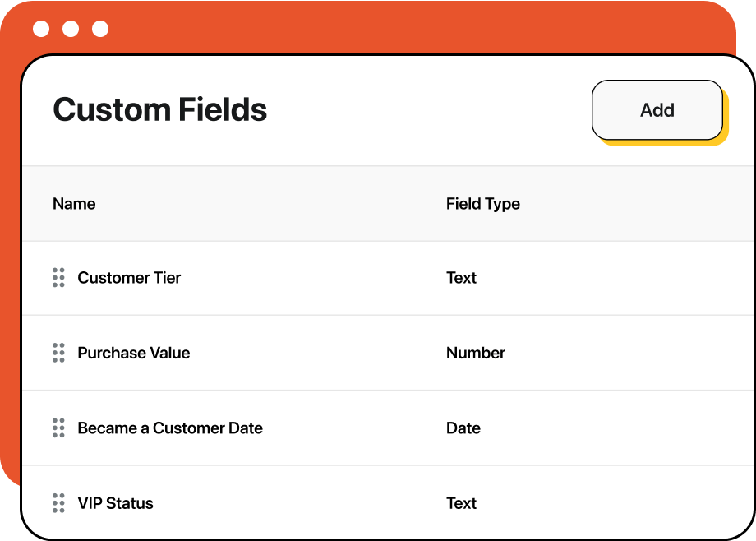756x541 pixels.
Task: Select the Date field type value
Action: coord(463,428)
